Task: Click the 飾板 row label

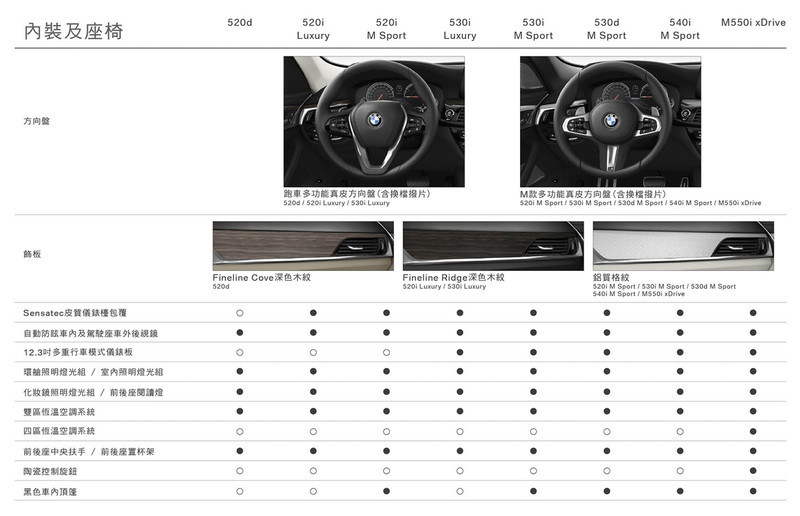Action: click(x=32, y=254)
